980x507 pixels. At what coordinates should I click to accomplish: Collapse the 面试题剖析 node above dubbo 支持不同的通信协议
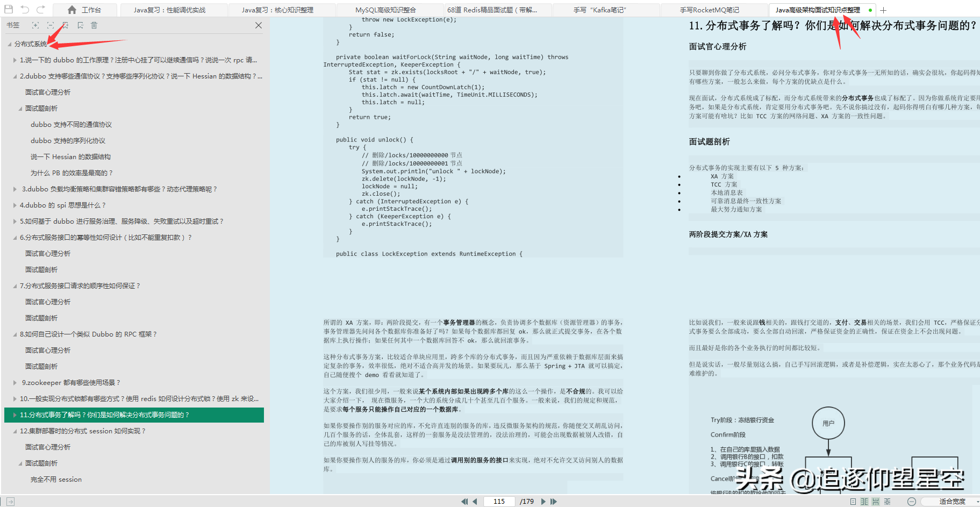[x=20, y=109]
